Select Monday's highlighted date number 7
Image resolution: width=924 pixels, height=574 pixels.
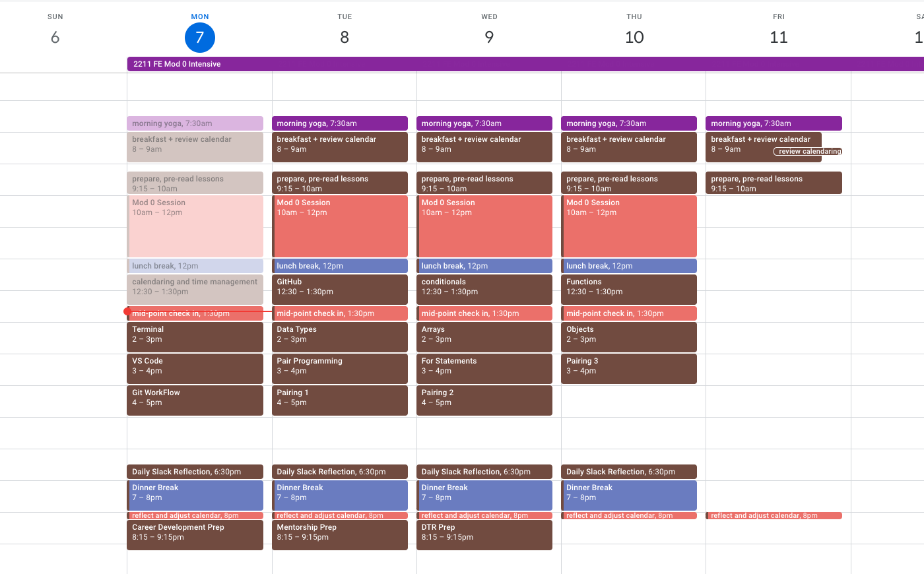[x=199, y=38]
